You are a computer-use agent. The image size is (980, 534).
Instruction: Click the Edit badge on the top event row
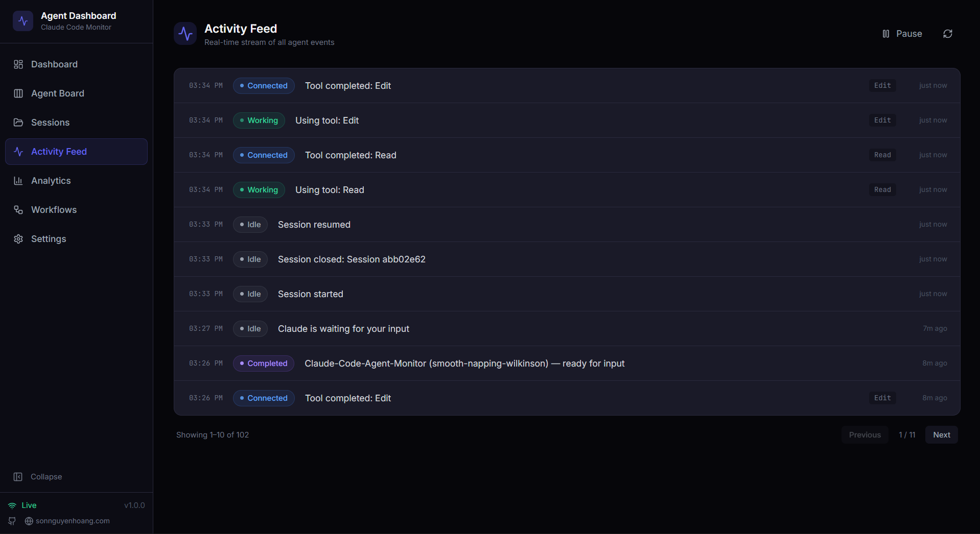(x=882, y=85)
